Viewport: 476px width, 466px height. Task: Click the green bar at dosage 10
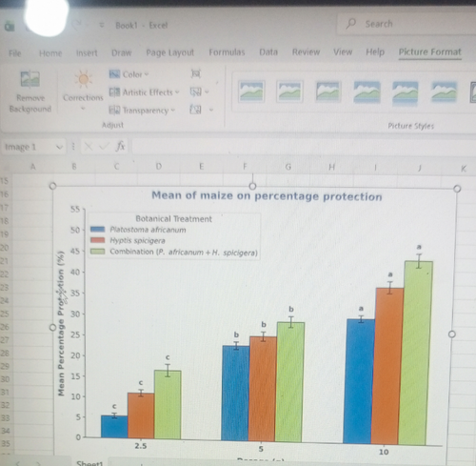(416, 353)
